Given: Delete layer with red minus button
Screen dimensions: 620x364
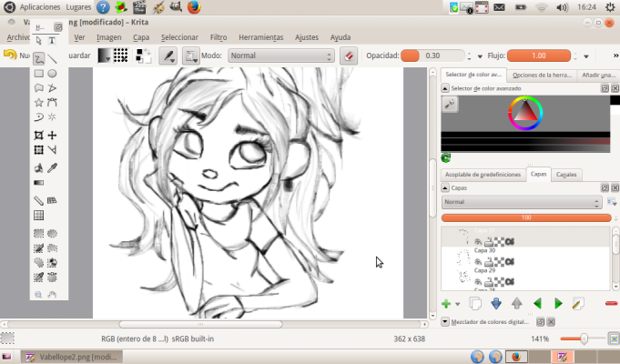Looking at the screenshot, I should pyautogui.click(x=611, y=304).
